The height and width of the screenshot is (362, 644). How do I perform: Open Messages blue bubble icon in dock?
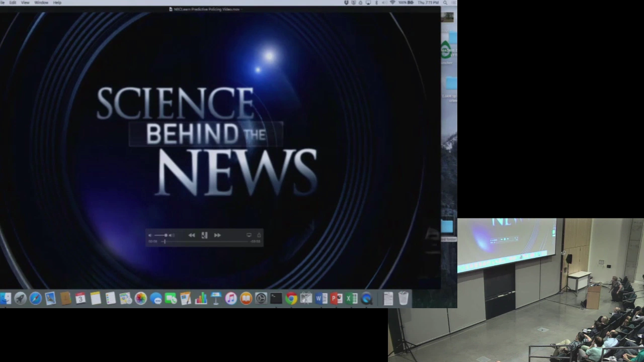pyautogui.click(x=156, y=298)
